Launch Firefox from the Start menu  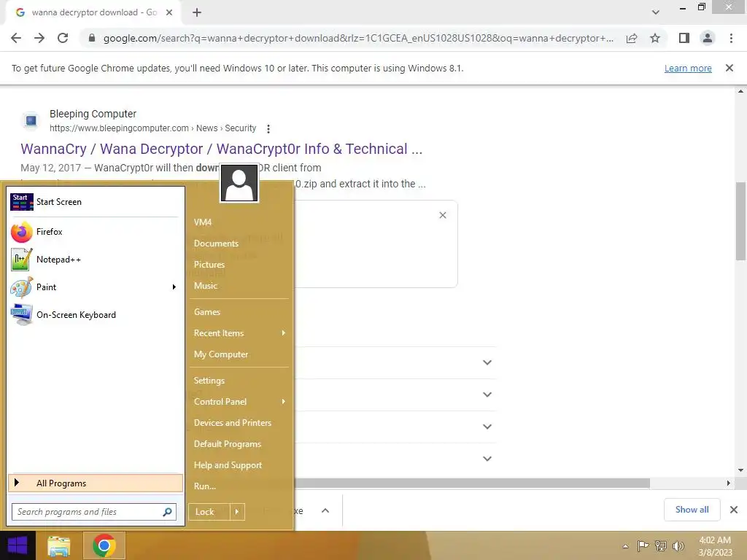pos(96,232)
